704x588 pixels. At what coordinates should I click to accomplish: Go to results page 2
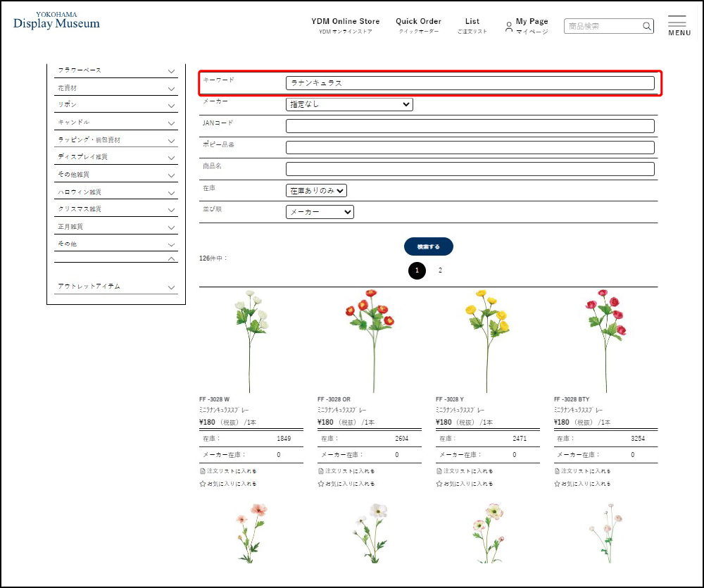pos(440,270)
